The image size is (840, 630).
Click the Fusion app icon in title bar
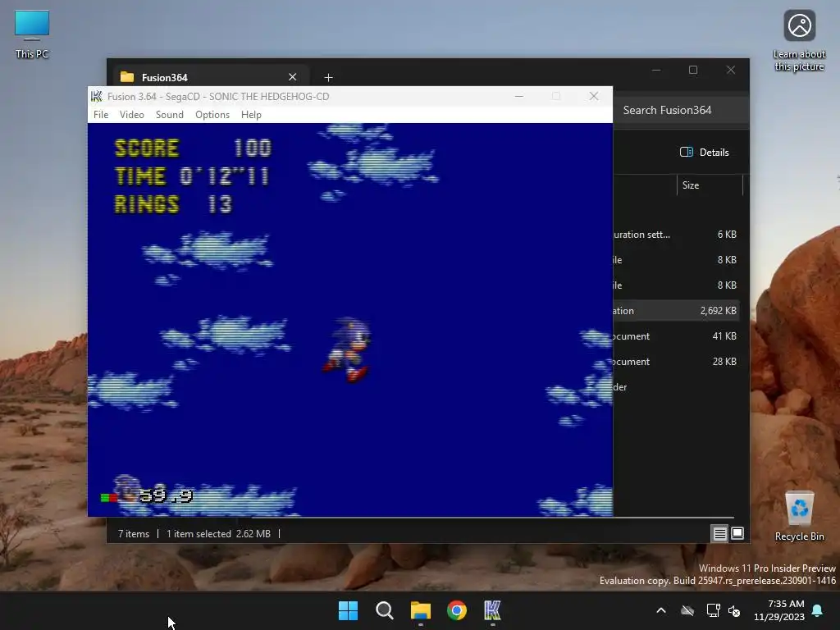pos(97,97)
